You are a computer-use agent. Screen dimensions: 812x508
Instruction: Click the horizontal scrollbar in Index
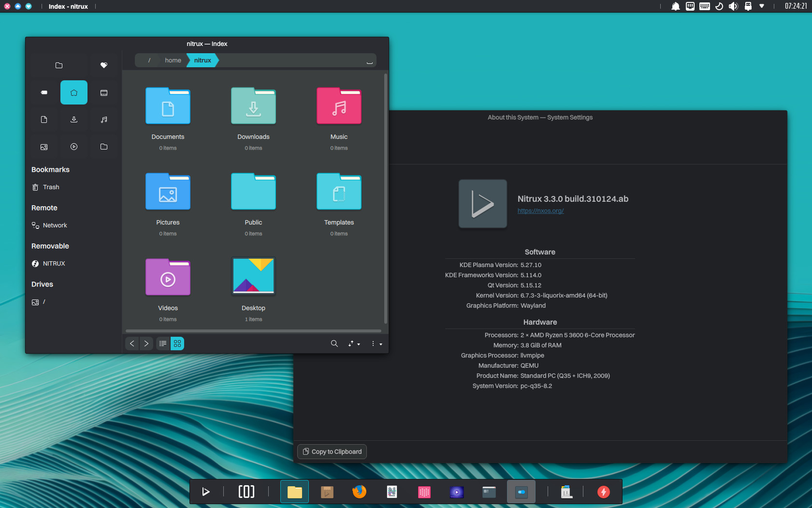253,331
